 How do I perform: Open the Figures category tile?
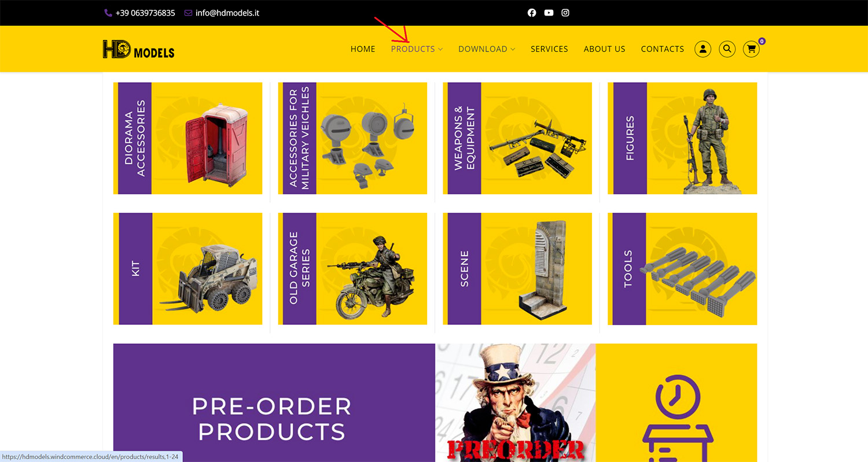682,138
